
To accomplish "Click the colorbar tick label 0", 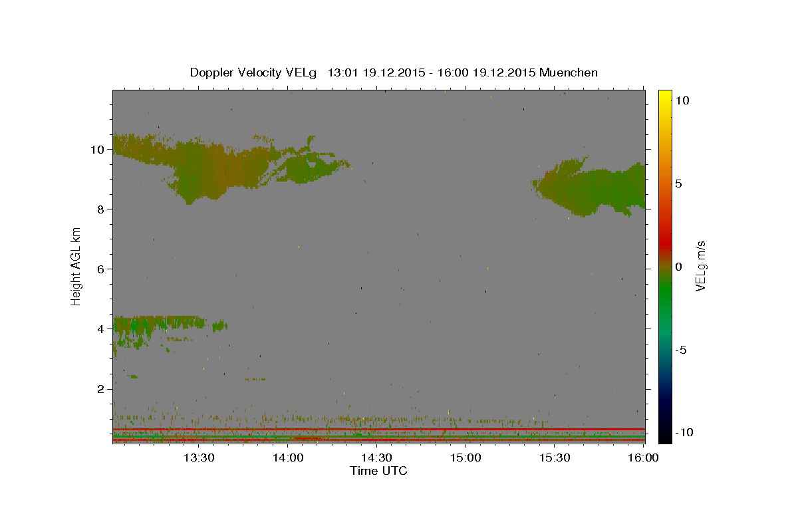I will [x=679, y=267].
